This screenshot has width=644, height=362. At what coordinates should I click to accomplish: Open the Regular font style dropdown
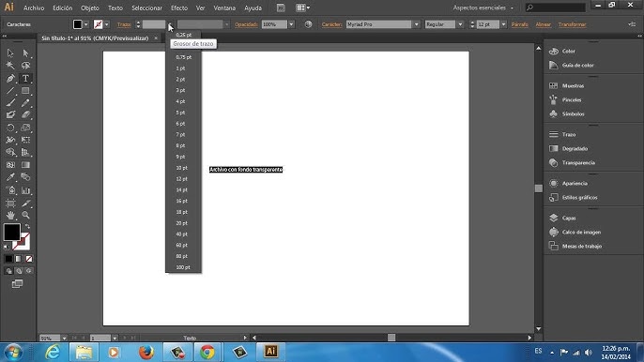(x=460, y=24)
